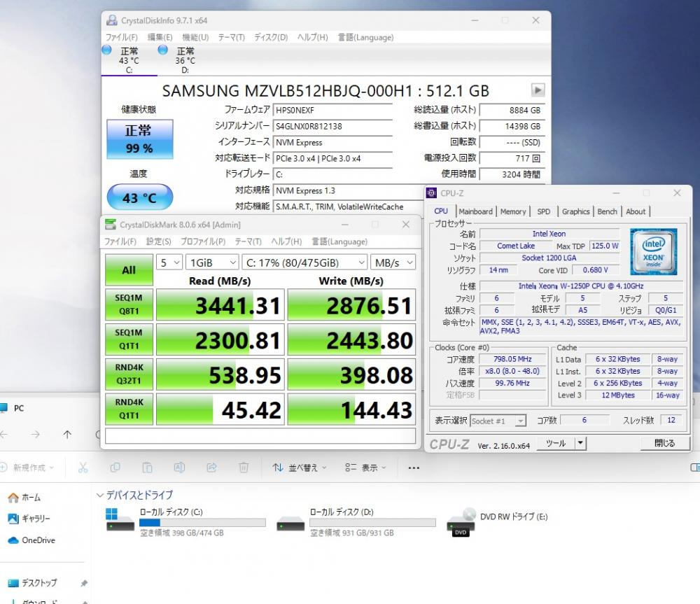
Task: Click the forward arrow in Explorer
Action: (35, 435)
